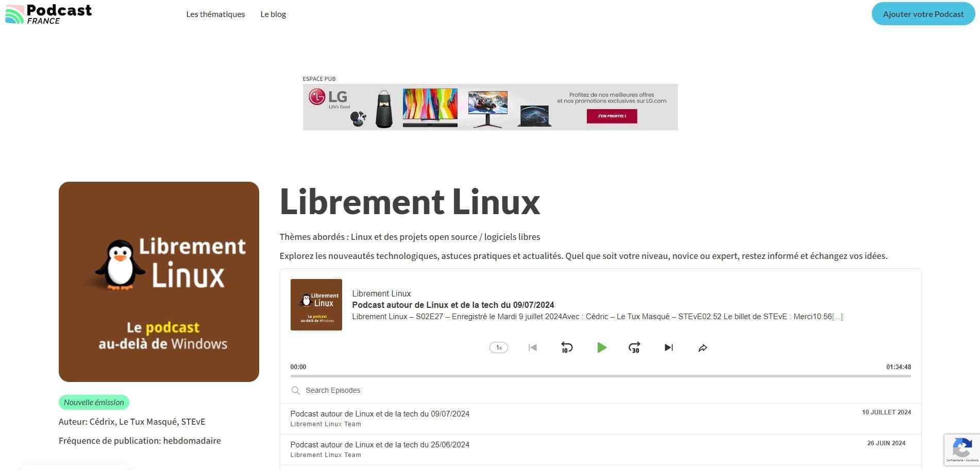Skip to the previous episode
The image size is (980, 470).
[x=533, y=347]
